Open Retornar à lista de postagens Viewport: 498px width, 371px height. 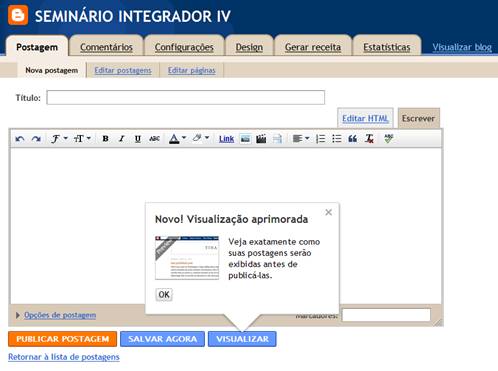click(x=64, y=357)
